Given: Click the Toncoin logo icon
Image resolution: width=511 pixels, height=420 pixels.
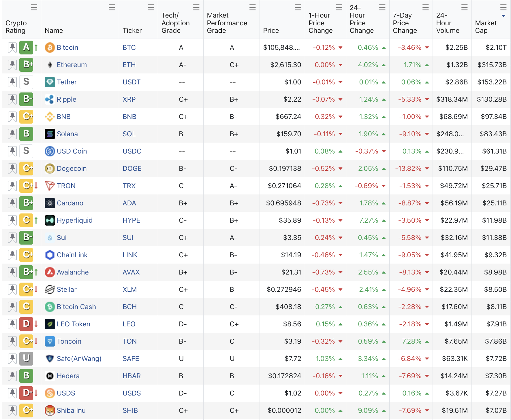Looking at the screenshot, I should pyautogui.click(x=50, y=341).
